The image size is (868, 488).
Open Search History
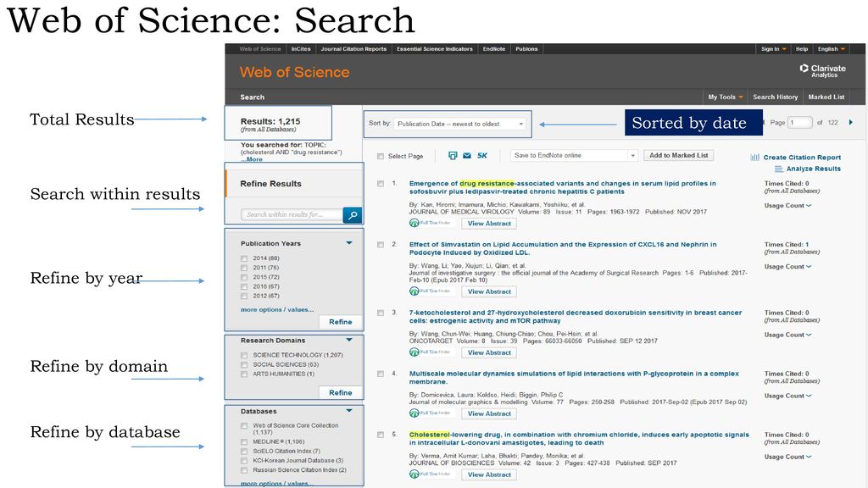775,97
